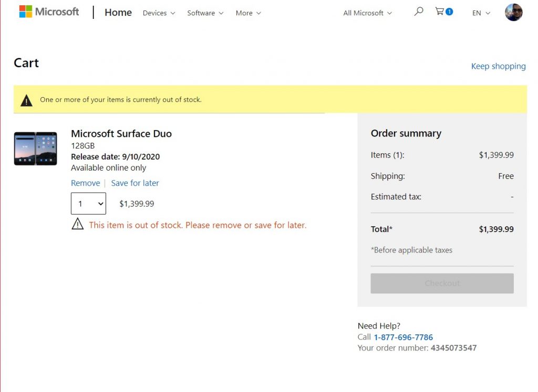Click the out of stock error message
Viewport: 538px width, 392px height.
point(198,225)
